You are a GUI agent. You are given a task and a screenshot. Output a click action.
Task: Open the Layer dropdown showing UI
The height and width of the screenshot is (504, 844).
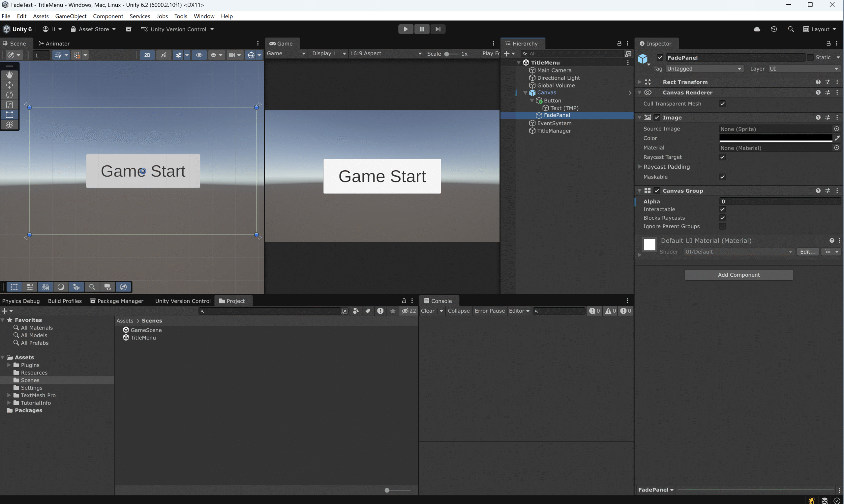(803, 69)
